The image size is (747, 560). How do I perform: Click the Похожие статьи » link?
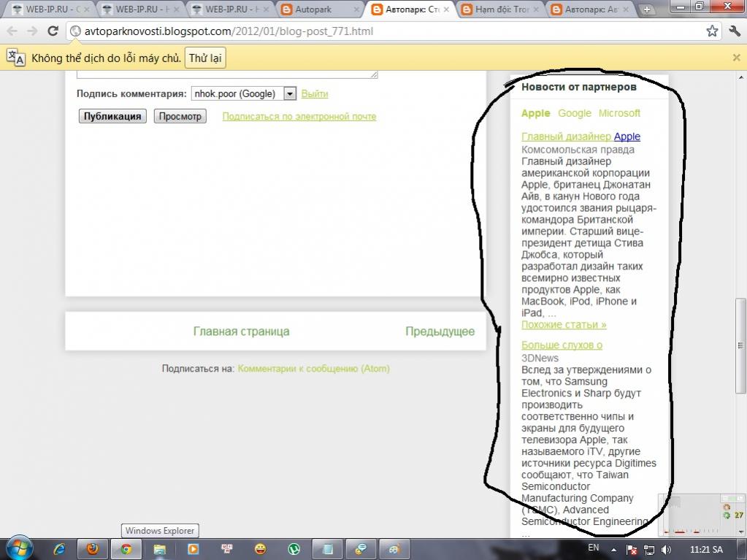(x=564, y=325)
